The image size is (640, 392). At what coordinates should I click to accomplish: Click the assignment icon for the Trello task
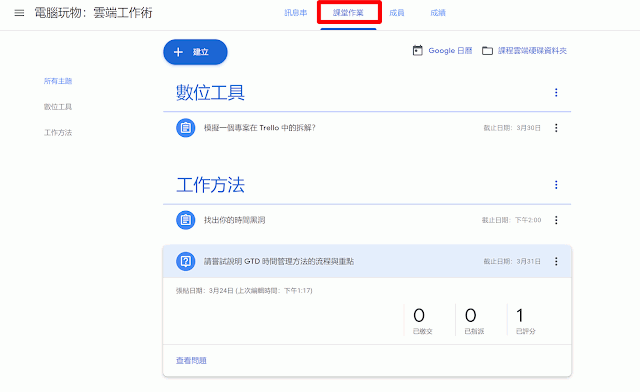click(x=186, y=128)
